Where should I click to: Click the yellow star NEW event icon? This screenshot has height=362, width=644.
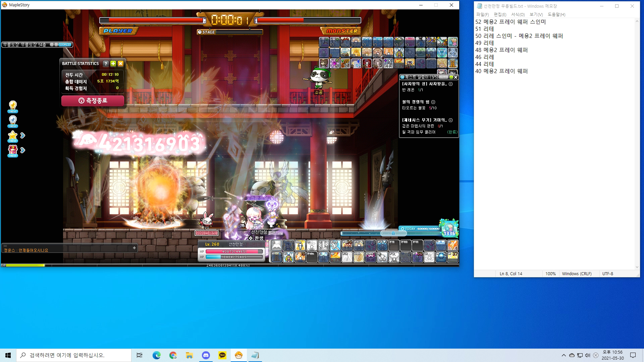(x=13, y=136)
